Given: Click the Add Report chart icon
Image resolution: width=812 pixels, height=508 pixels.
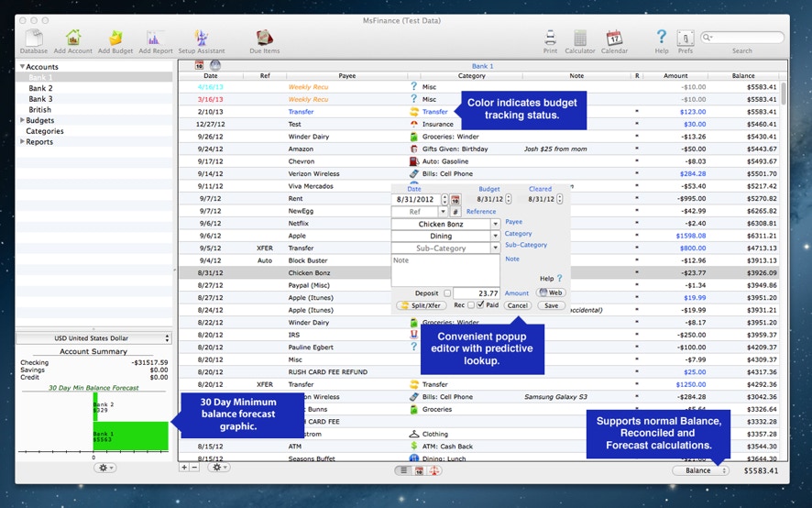Looking at the screenshot, I should [155, 38].
